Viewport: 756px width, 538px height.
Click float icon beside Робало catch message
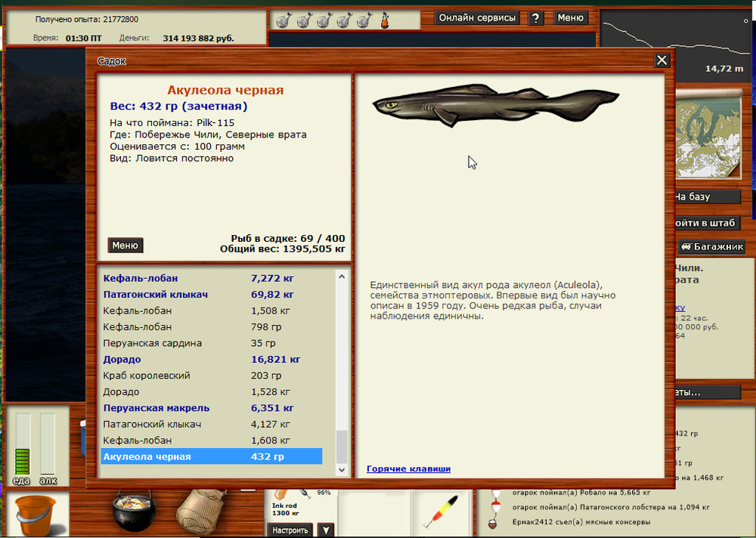pyautogui.click(x=496, y=493)
